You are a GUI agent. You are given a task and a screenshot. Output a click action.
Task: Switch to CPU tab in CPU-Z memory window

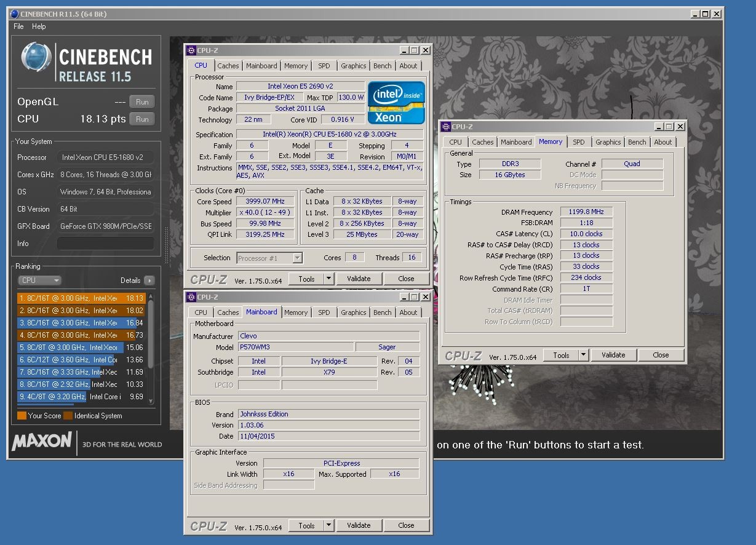[456, 142]
